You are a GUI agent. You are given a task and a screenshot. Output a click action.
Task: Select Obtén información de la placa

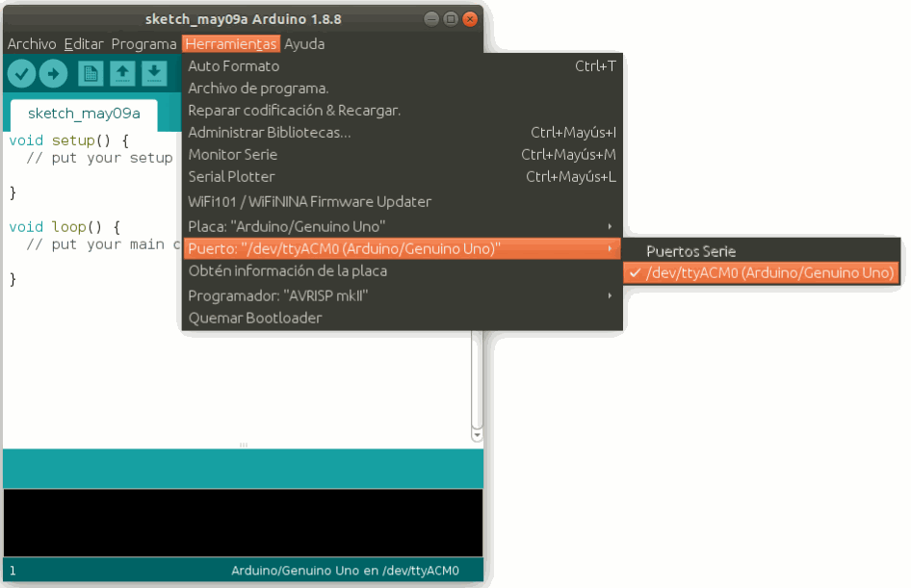pos(402,270)
